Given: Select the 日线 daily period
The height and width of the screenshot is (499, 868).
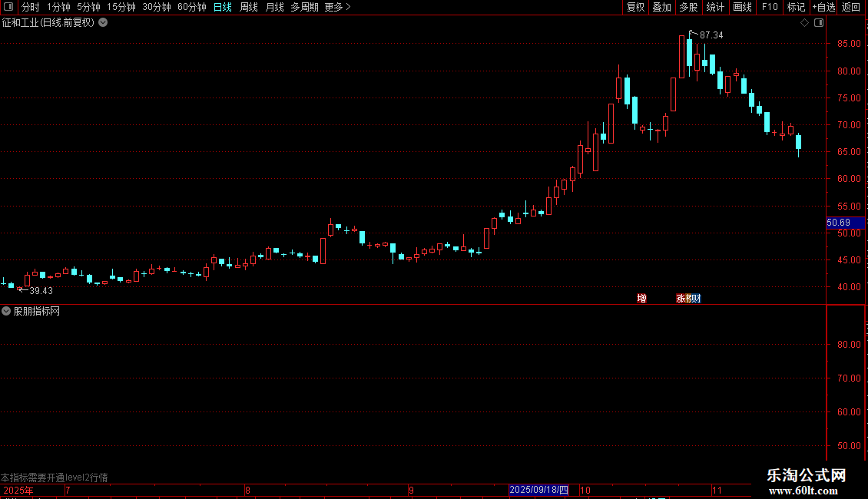Looking at the screenshot, I should pyautogui.click(x=223, y=7).
